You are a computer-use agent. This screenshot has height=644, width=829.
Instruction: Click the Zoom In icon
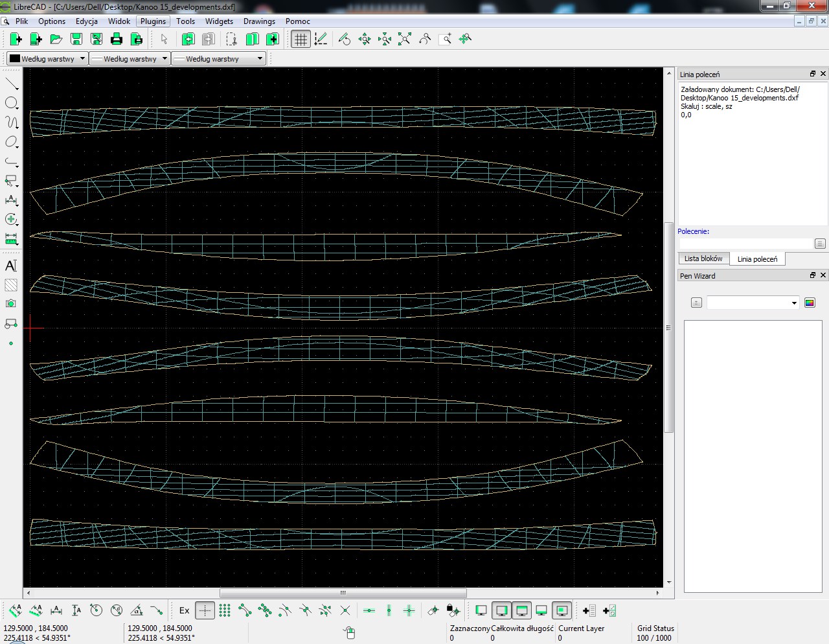coord(365,39)
